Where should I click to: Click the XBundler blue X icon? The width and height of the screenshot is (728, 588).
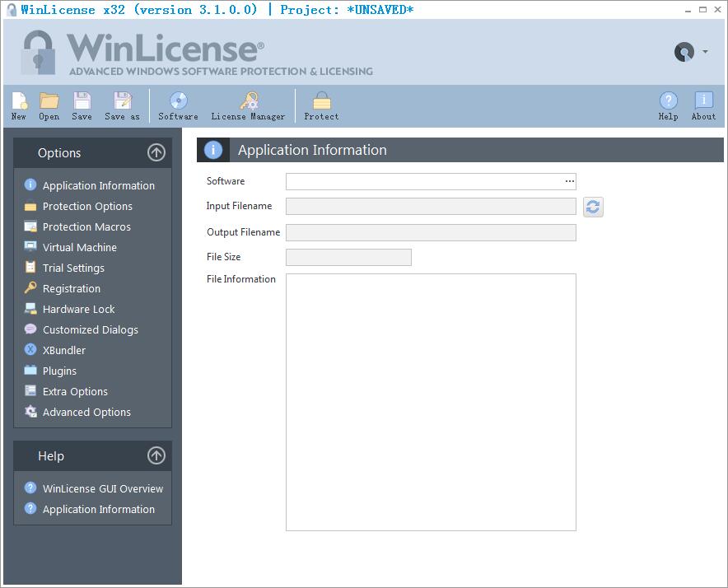[30, 349]
